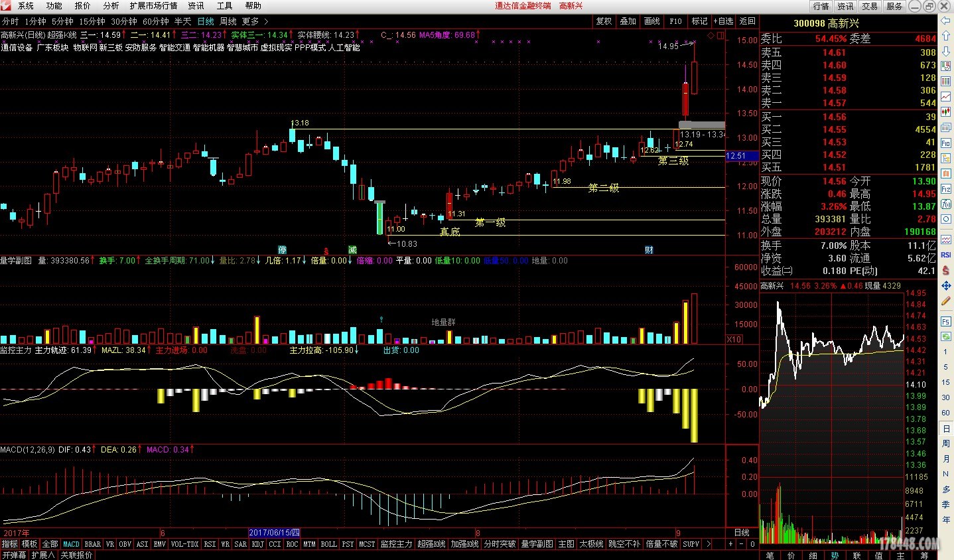Click the 行情 button at top right
954x560 pixels.
tap(821, 6)
